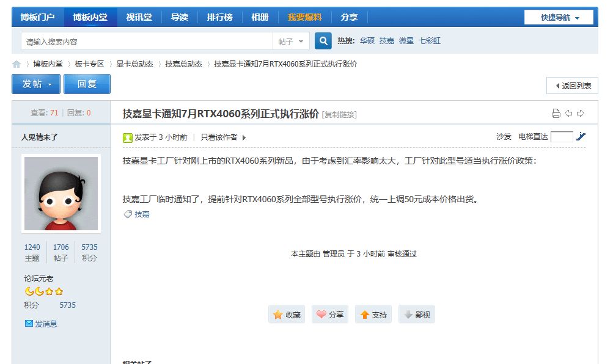Click the 电梯直达 floor number input
Image resolution: width=613 pixels, height=364 pixels.
[562, 137]
